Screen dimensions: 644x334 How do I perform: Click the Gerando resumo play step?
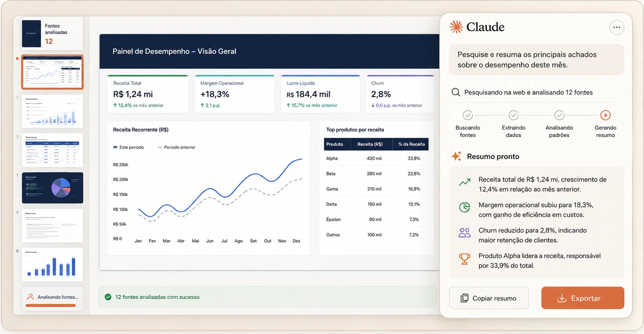point(605,115)
